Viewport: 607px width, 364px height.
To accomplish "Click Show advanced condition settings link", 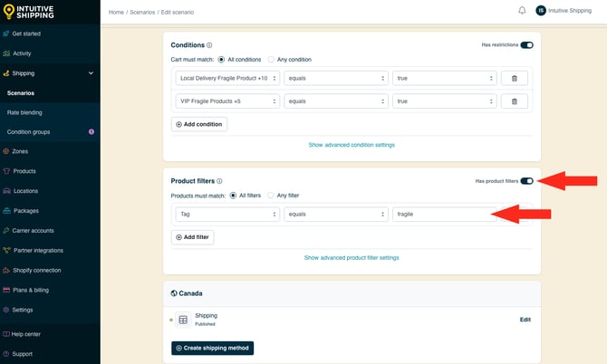I will [352, 145].
